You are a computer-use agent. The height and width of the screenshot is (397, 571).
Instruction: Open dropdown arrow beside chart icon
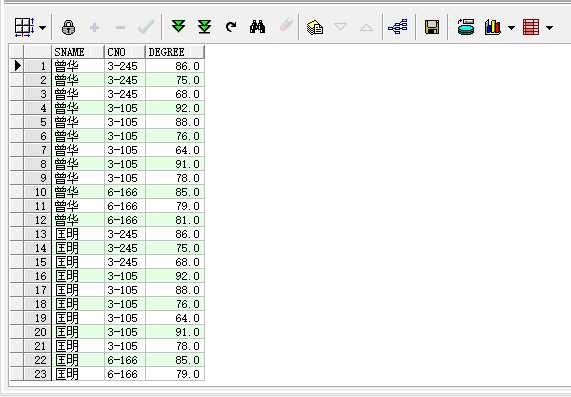[x=511, y=28]
